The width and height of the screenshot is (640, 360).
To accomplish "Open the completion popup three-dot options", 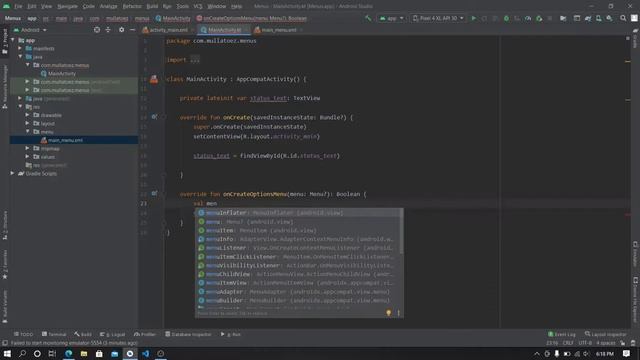I will tap(398, 313).
